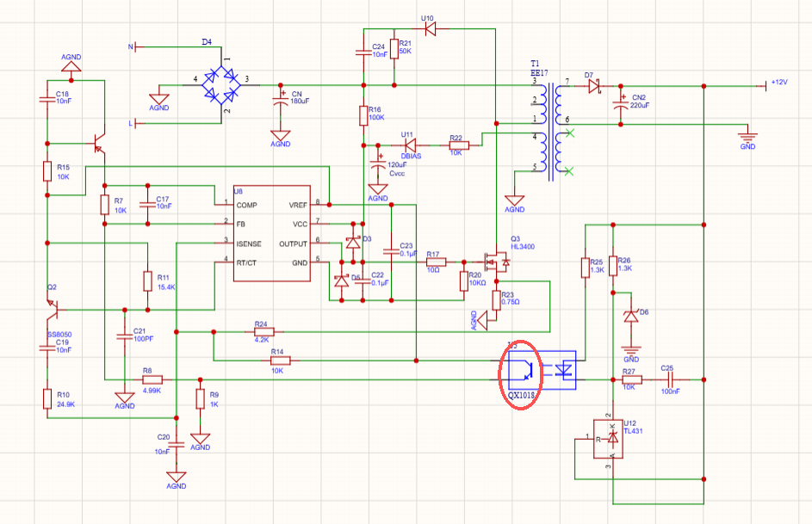Select resistor R27 symbol near C25
Screen dimensions: 812x524
tap(632, 379)
